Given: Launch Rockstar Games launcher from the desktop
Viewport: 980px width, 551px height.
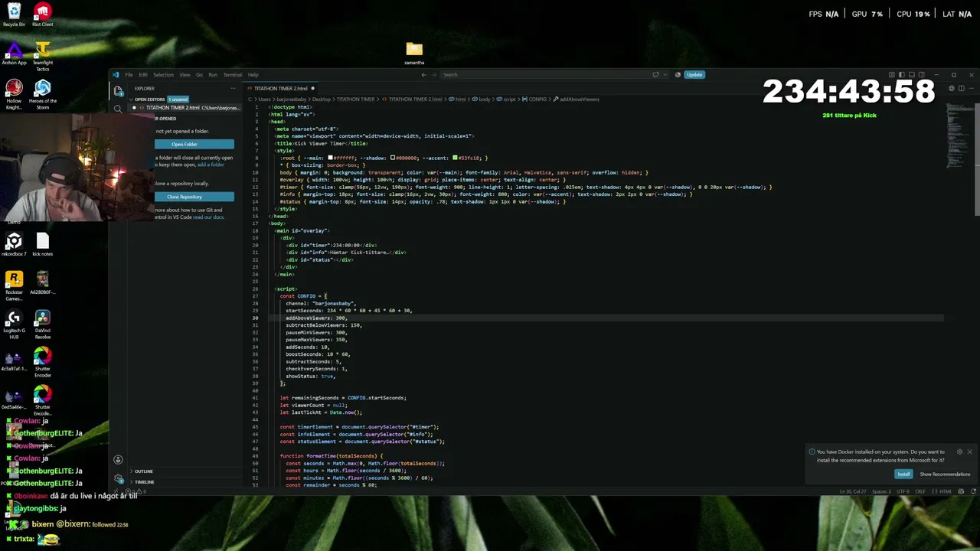Looking at the screenshot, I should click(x=14, y=285).
